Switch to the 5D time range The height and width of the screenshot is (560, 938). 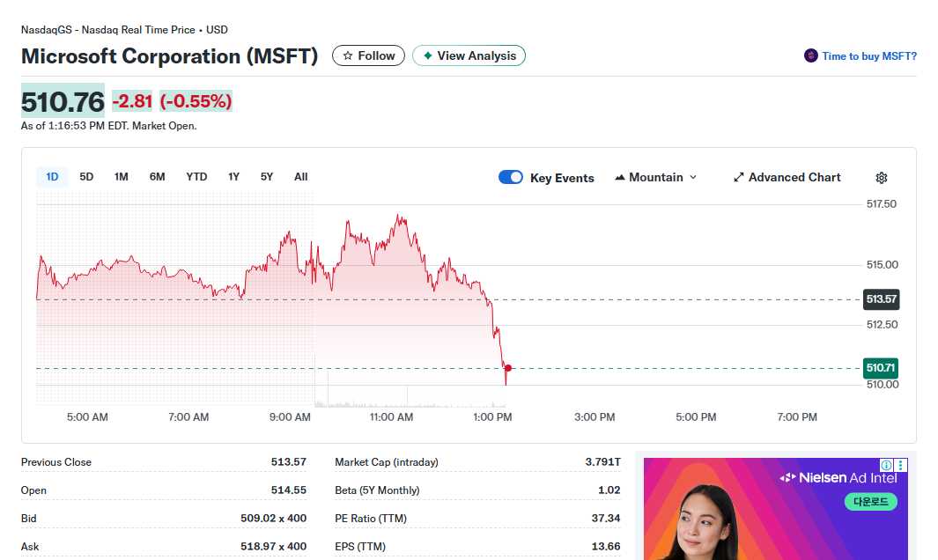[86, 177]
